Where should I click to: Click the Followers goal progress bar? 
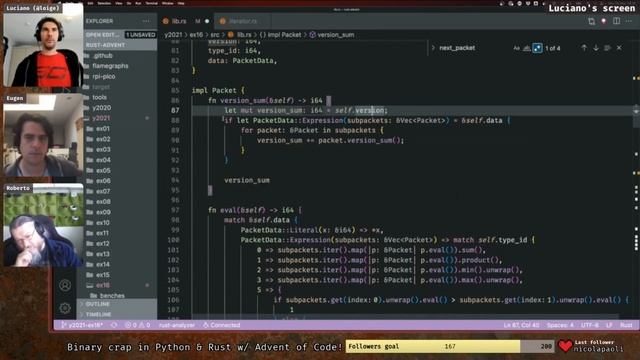tap(450, 346)
